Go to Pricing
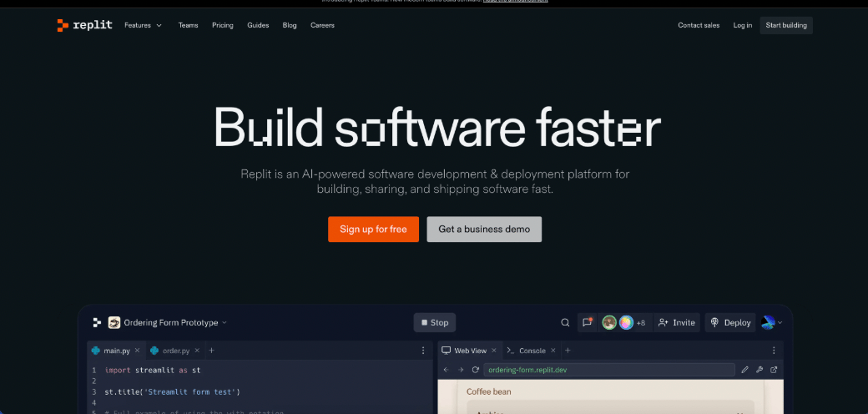The height and width of the screenshot is (414, 868). pos(223,26)
